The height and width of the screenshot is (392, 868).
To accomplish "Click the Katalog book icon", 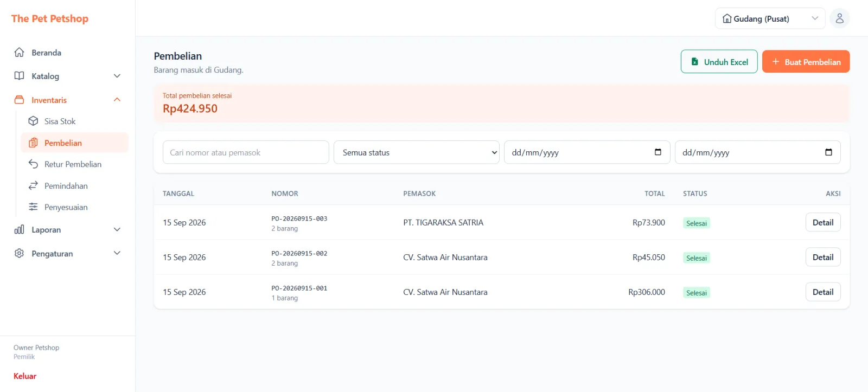I will click(x=20, y=76).
